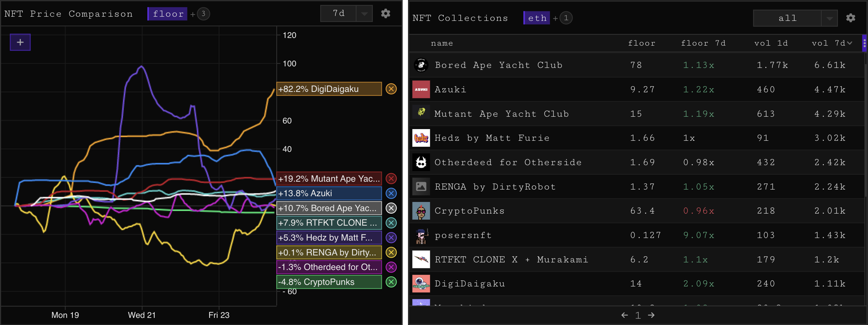Select the +82.2% DigiDaigaku legend label
Viewport: 868px width, 325px height.
pos(329,89)
